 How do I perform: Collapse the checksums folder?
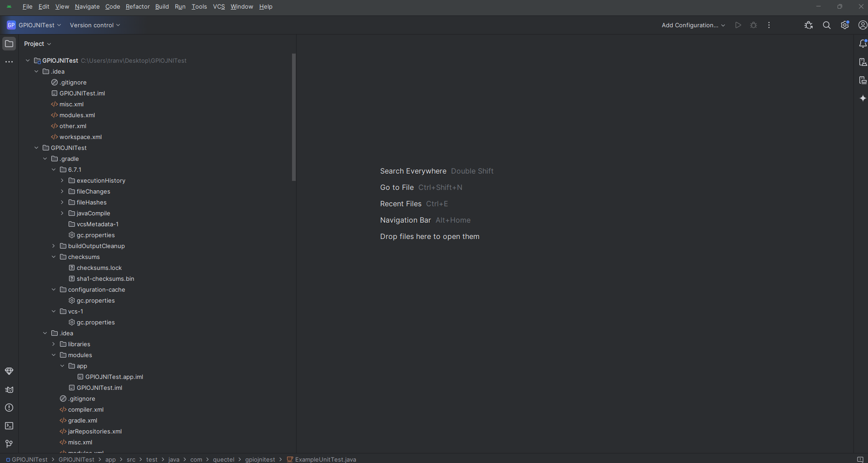click(x=54, y=257)
